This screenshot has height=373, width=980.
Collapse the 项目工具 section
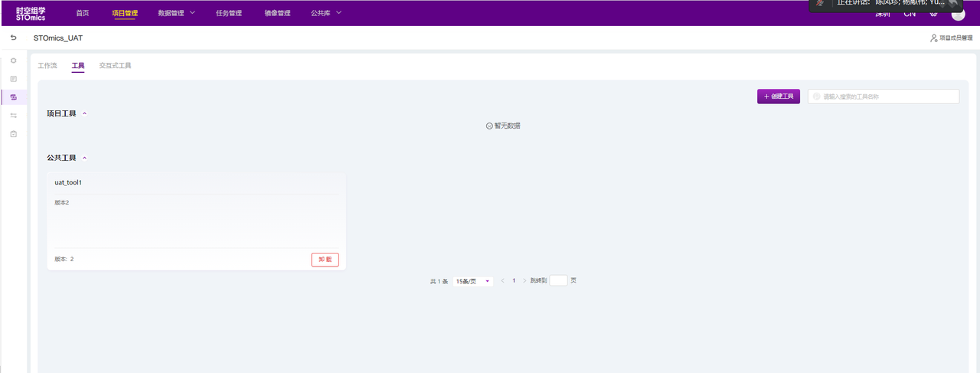[84, 114]
